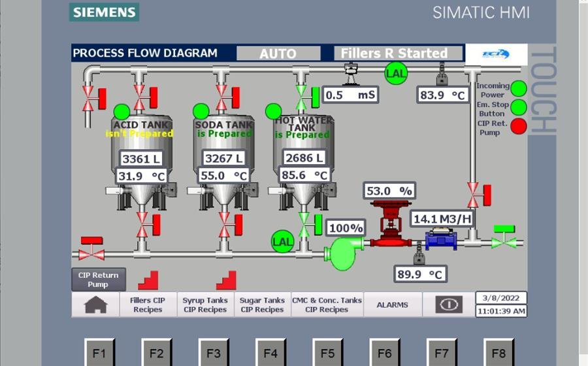The image size is (588, 366).
Task: Open the home screen via house icon
Action: coord(95,305)
